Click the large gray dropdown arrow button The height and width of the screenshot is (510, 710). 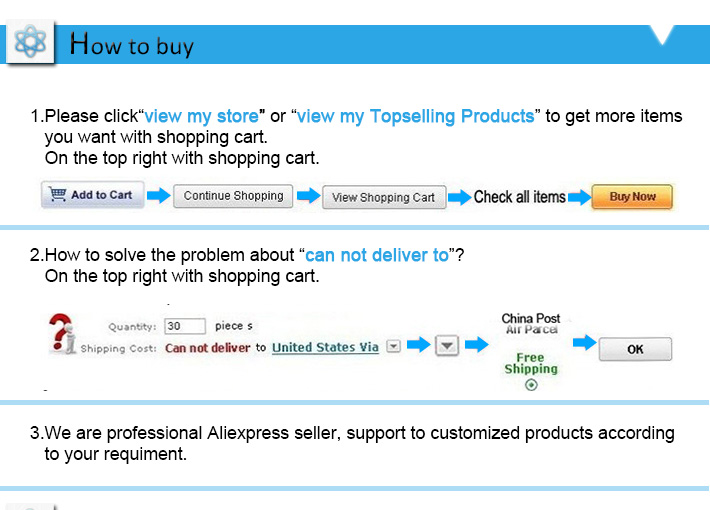447,345
